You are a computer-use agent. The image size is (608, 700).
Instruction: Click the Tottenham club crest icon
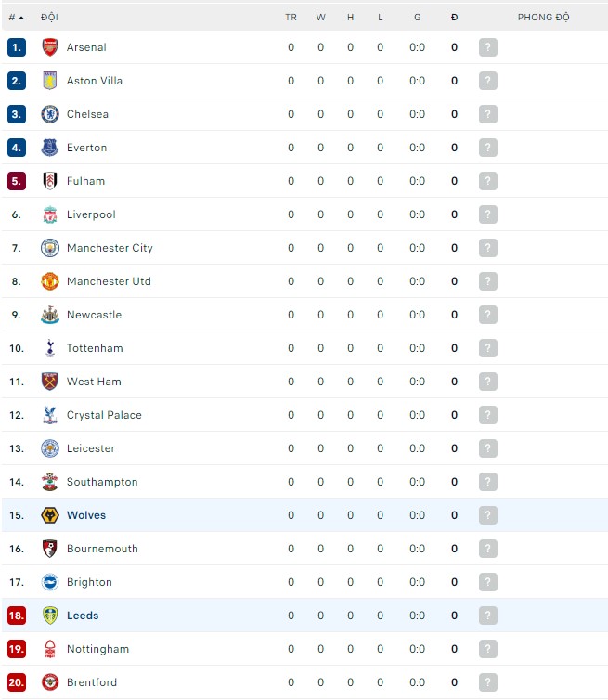[x=50, y=348]
